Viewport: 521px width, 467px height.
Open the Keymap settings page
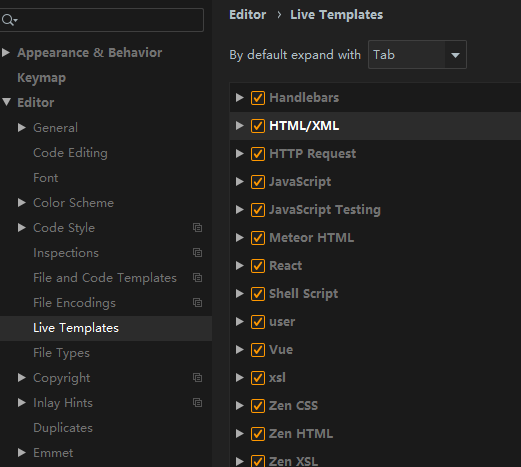(41, 78)
